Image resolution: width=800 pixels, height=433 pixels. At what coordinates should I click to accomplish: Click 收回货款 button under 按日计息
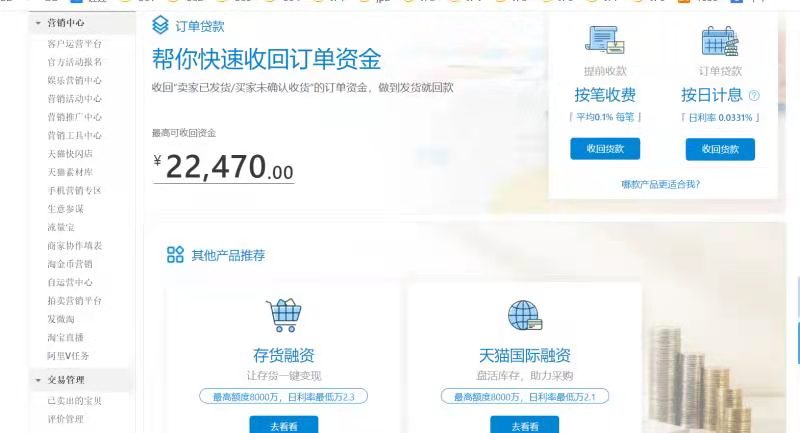pyautogui.click(x=720, y=149)
